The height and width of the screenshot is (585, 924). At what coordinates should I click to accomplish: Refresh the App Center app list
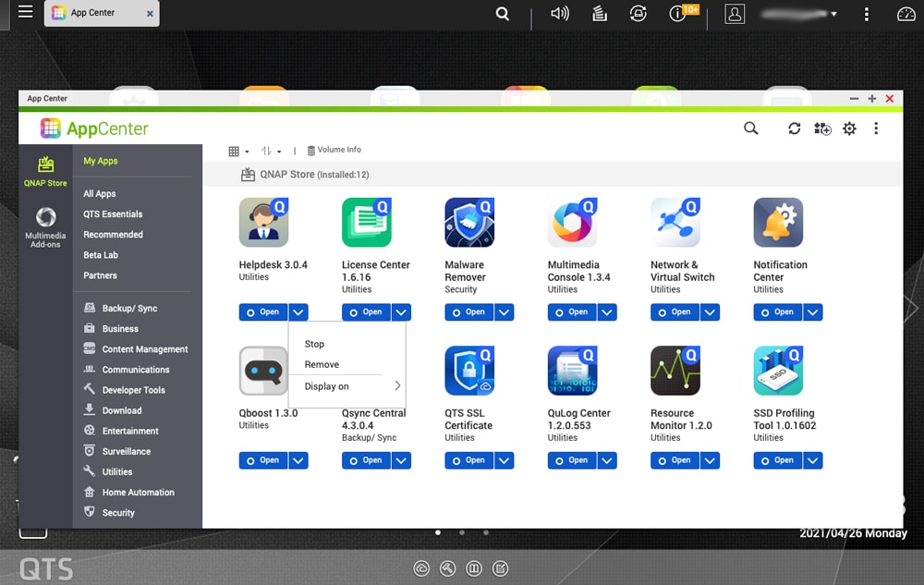pos(794,128)
